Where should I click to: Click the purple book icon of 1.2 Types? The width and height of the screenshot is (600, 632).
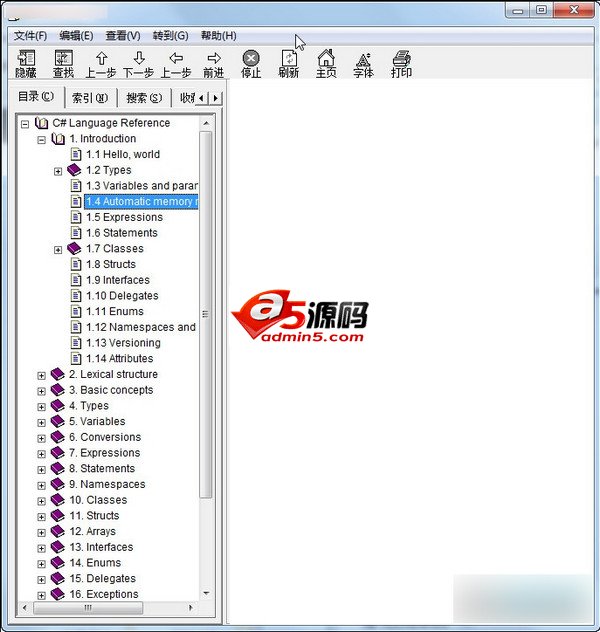tap(74, 170)
